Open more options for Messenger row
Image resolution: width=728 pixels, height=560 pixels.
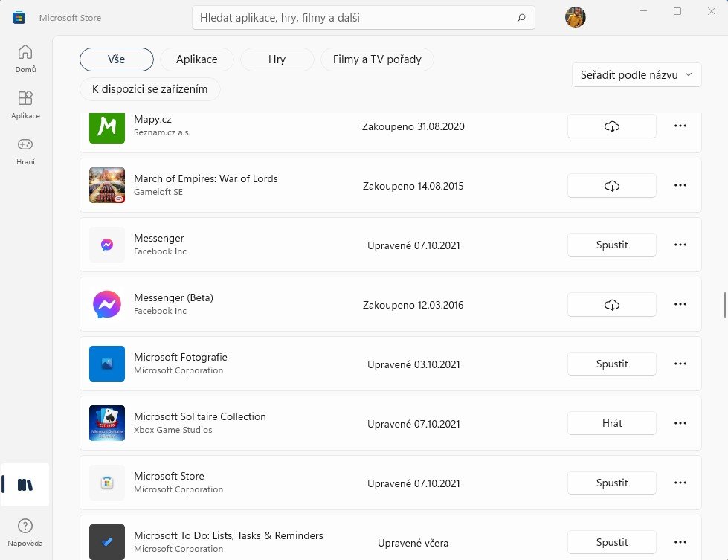(x=680, y=245)
